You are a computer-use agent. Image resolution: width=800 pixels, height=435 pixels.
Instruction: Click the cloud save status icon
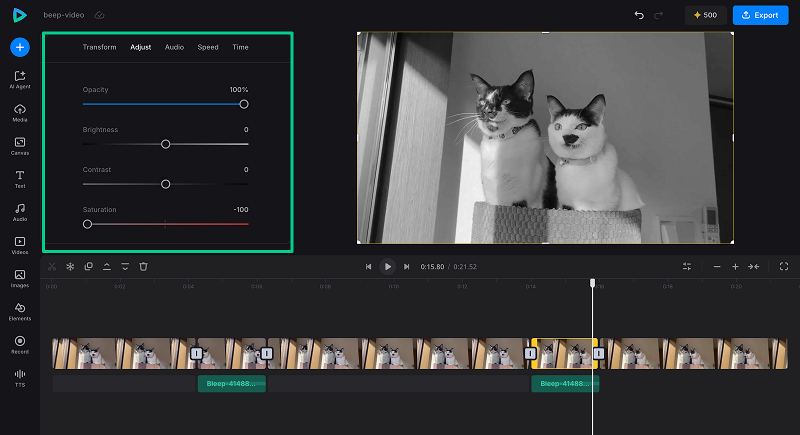pyautogui.click(x=99, y=15)
